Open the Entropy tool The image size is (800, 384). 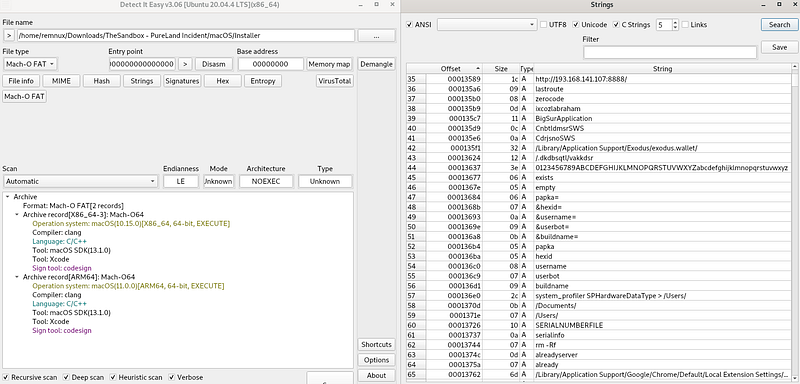click(263, 81)
